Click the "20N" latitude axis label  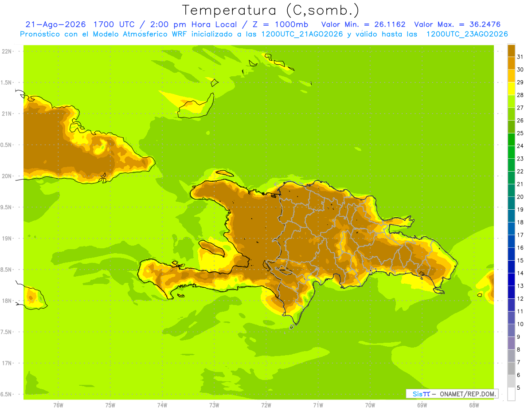coord(7,176)
